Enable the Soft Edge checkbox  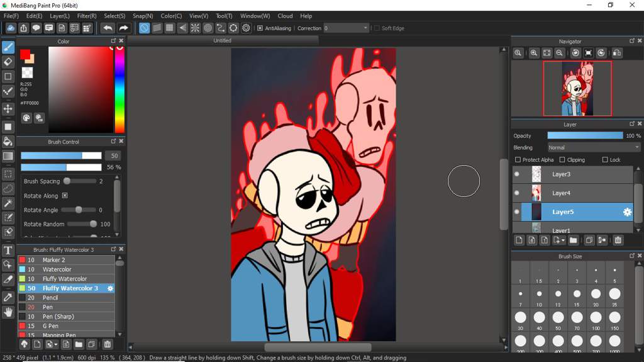pyautogui.click(x=377, y=28)
